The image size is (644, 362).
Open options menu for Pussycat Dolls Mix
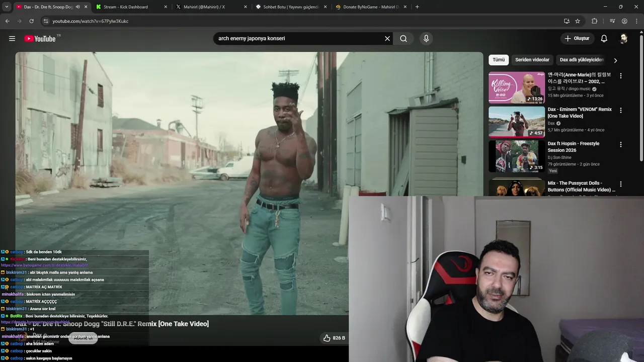coord(621,184)
